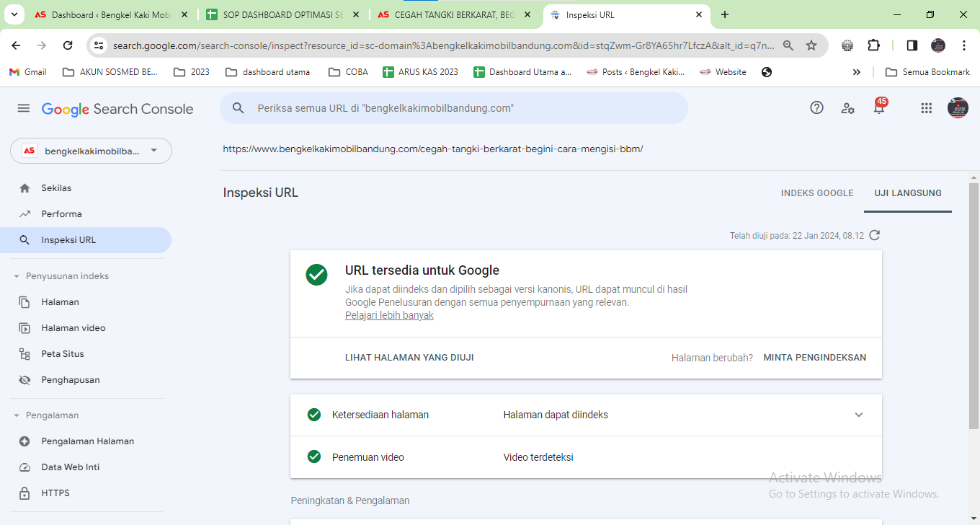The height and width of the screenshot is (525, 980).
Task: Click MINTA PENGINDEKSAN button
Action: tap(815, 358)
